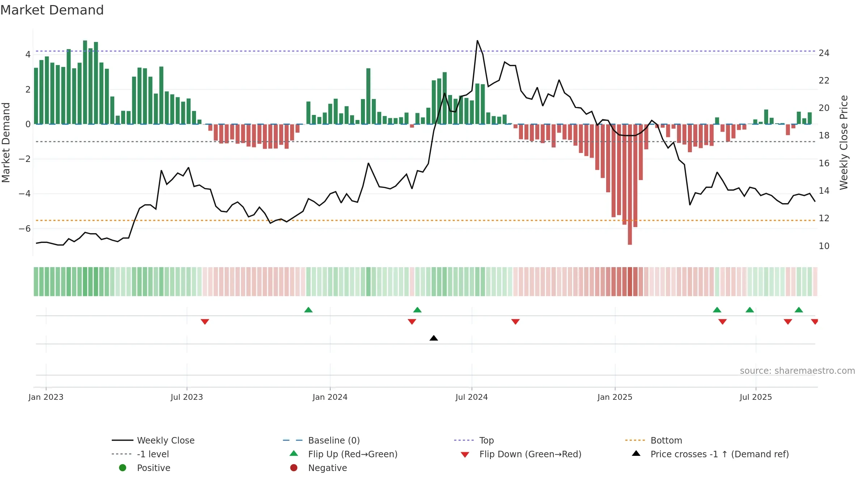
Task: Click the red Negative circle legend icon
Action: pyautogui.click(x=294, y=468)
